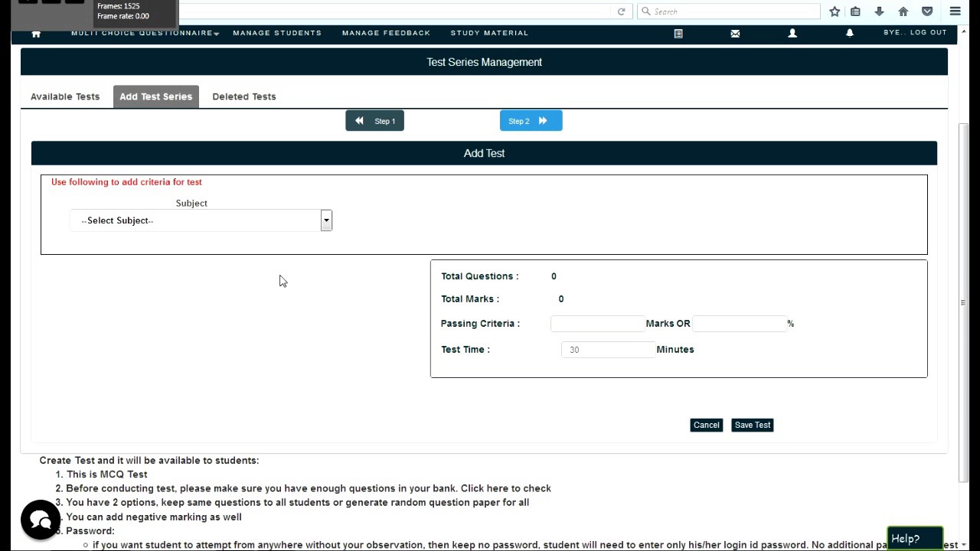
Task: Open the mail envelope icon
Action: point(735,34)
